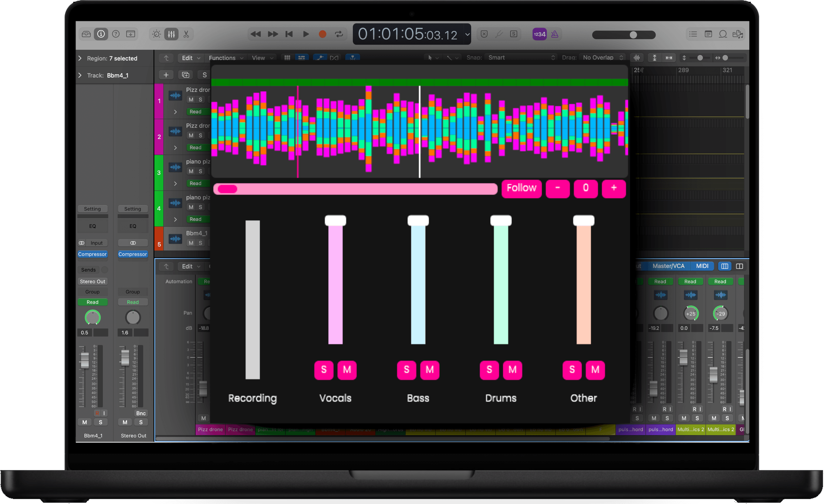Viewport: 824px width, 504px height.
Task: Open the Edit menu dropdown
Action: click(x=189, y=57)
